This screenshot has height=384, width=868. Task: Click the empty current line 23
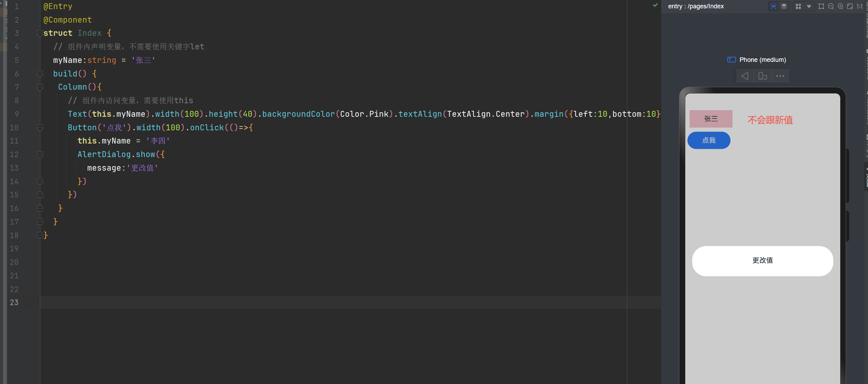tap(350, 303)
